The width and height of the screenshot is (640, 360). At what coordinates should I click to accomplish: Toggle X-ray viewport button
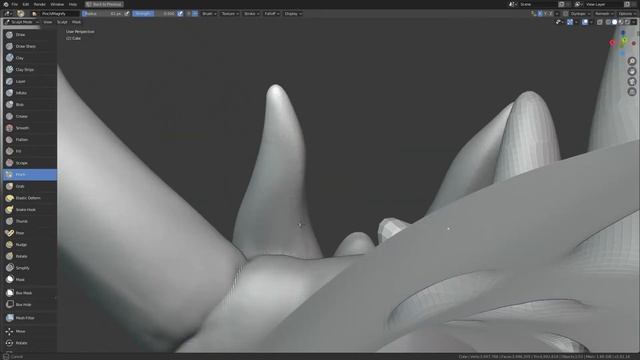pyautogui.click(x=600, y=22)
